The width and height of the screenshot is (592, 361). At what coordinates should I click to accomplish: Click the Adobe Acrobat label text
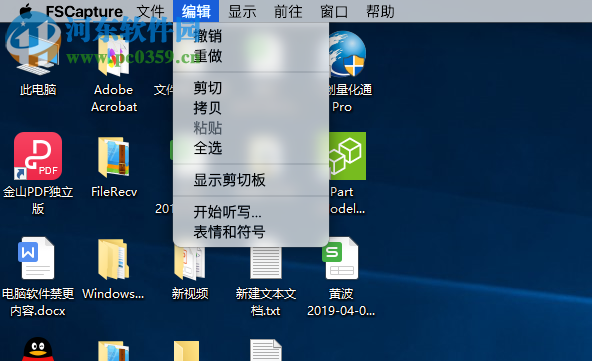[114, 98]
